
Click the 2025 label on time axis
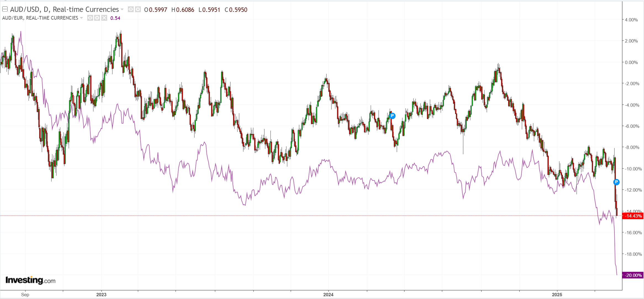(557, 295)
